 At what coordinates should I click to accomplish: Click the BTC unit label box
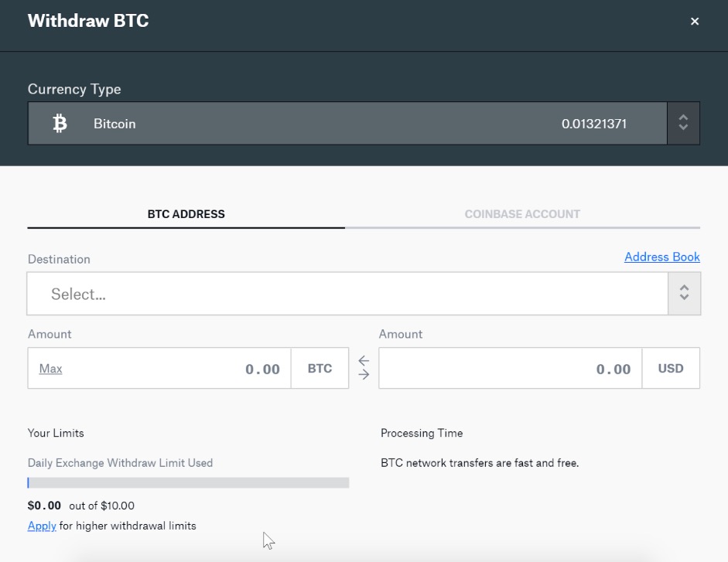(x=320, y=368)
